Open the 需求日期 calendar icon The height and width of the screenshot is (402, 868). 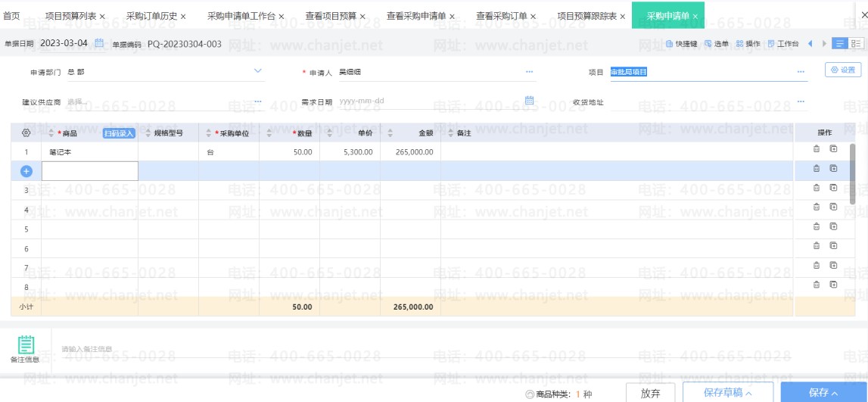[529, 101]
